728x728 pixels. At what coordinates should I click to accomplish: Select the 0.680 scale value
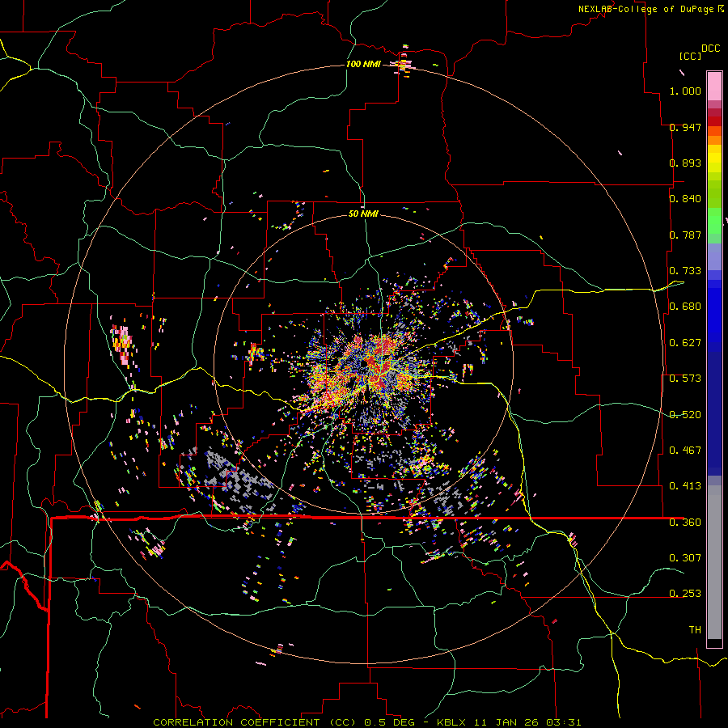pos(685,307)
